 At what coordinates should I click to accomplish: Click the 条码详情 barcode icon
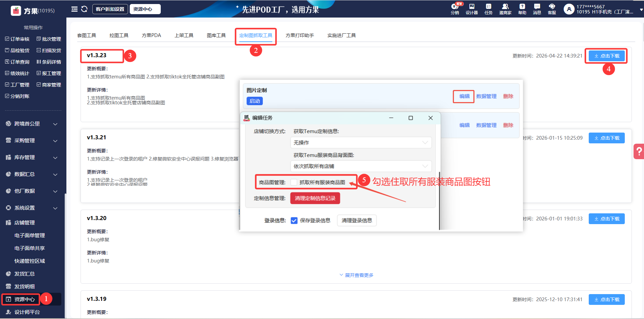(39, 62)
